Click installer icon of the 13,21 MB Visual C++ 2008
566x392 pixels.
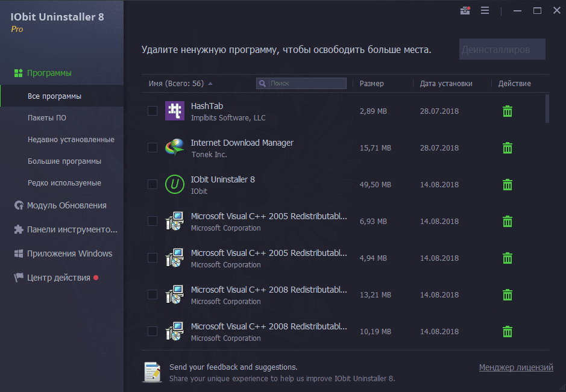tap(175, 294)
